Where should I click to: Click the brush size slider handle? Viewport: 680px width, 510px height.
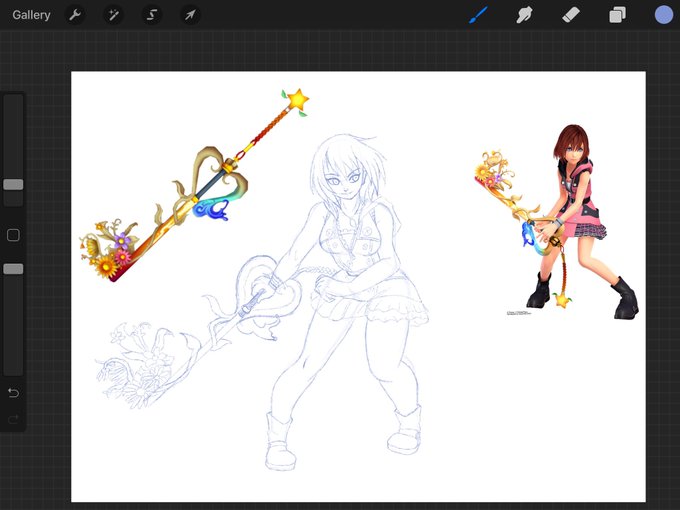coord(13,184)
